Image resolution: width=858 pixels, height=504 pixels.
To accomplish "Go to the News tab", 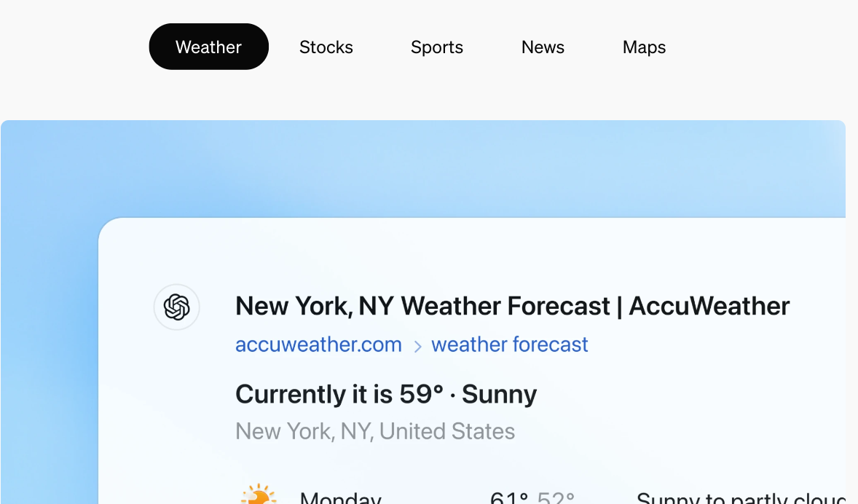I will point(543,47).
